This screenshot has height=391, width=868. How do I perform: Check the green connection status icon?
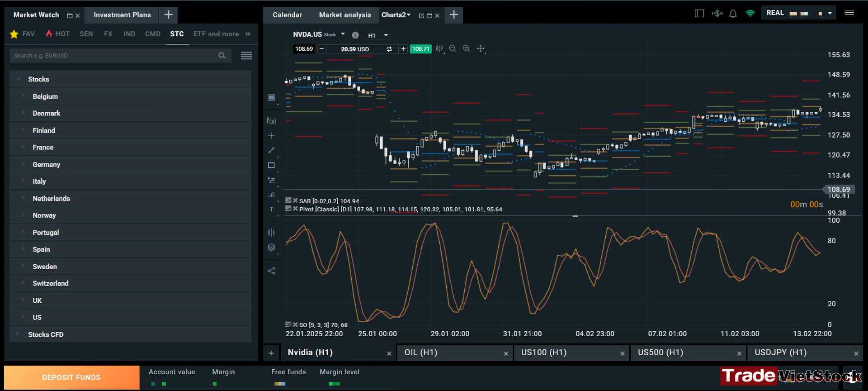[750, 13]
